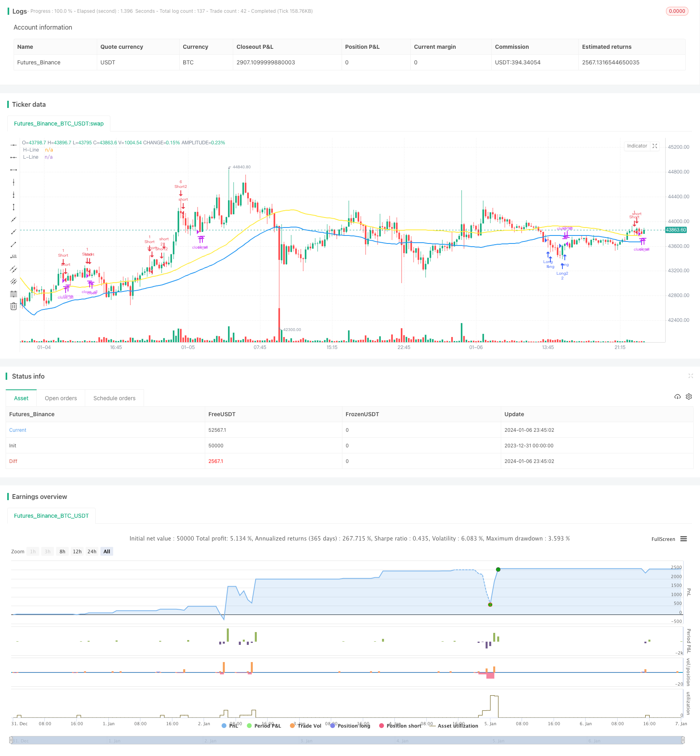Screen dimensions: 700x756
Task: Select the three parallel lines tool
Action: click(x=14, y=281)
